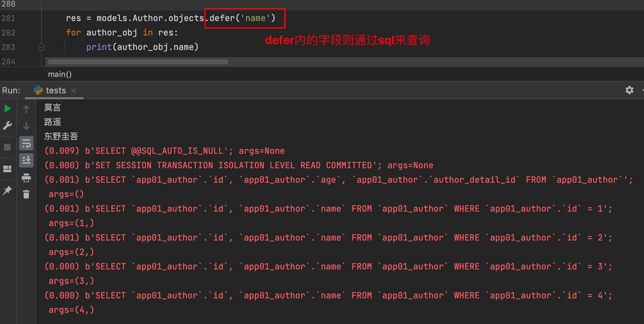Place the cursor on defer('name') in line 281

tap(242, 18)
